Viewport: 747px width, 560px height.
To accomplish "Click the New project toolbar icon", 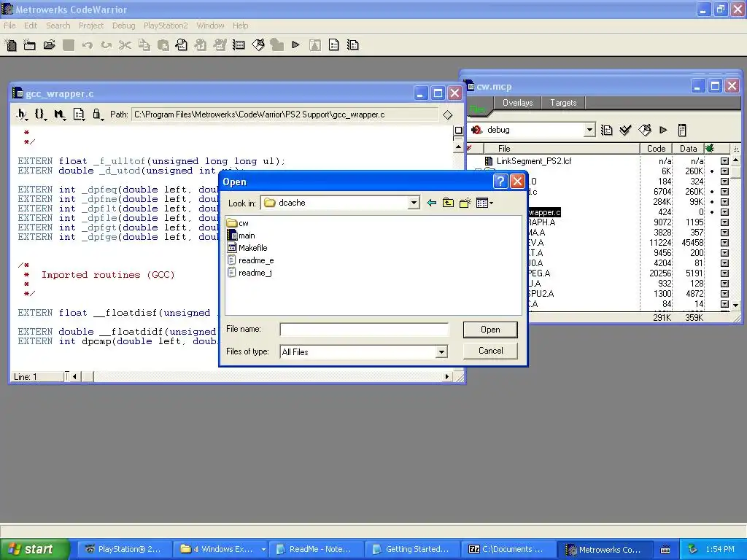I will pos(29,45).
